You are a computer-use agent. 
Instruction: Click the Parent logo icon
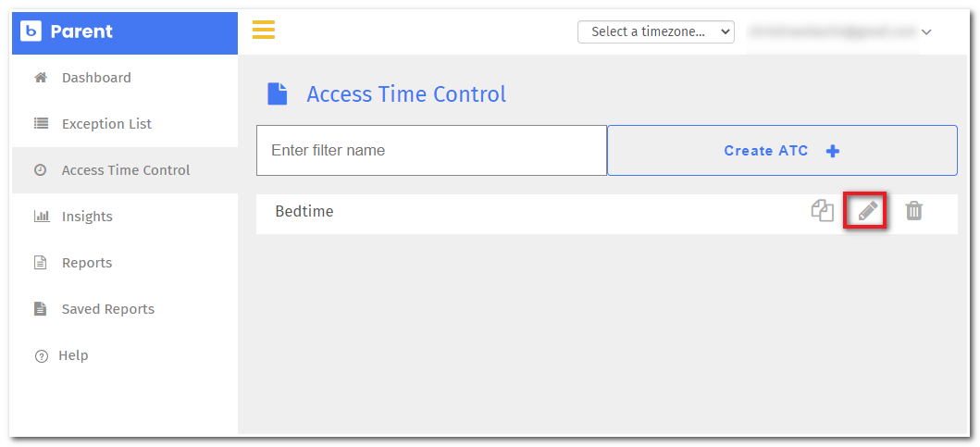pos(31,31)
